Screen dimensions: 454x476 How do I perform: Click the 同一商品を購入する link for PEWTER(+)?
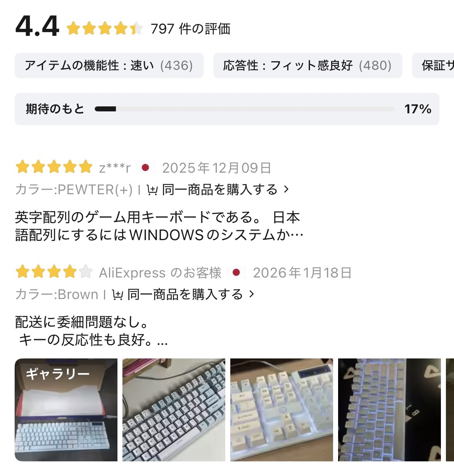[x=219, y=190]
